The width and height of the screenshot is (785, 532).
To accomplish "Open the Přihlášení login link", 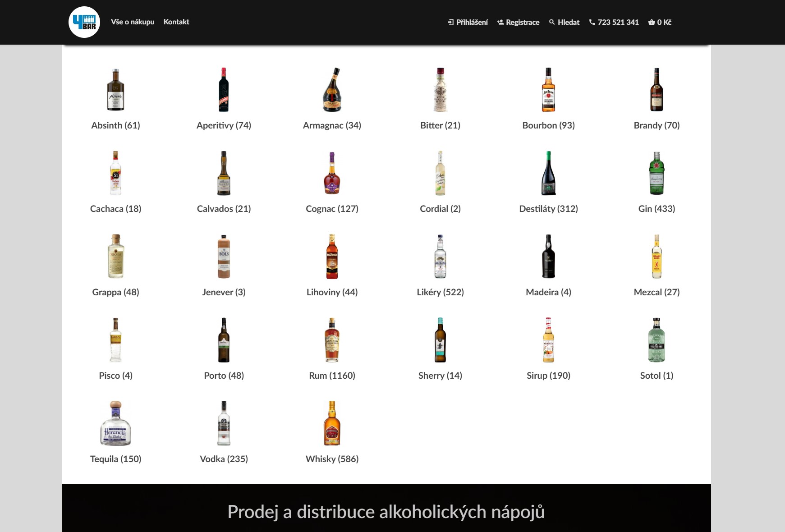I will pos(468,23).
